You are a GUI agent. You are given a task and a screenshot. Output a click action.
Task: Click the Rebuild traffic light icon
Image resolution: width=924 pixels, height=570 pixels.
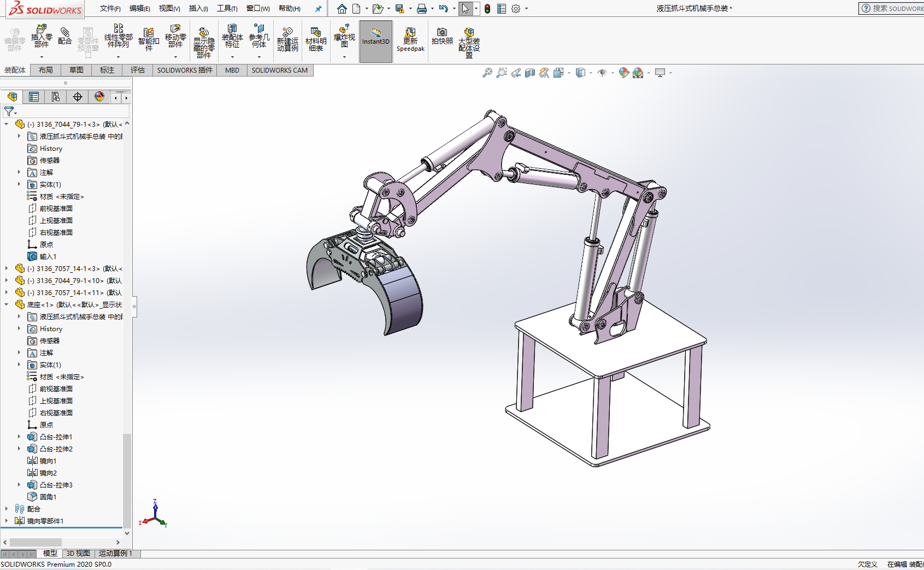[x=487, y=9]
